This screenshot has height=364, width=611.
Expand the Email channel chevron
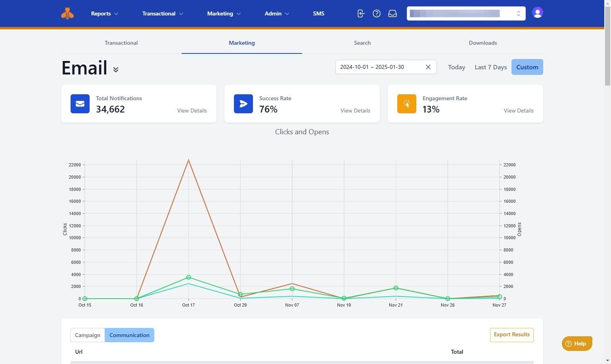(x=116, y=70)
